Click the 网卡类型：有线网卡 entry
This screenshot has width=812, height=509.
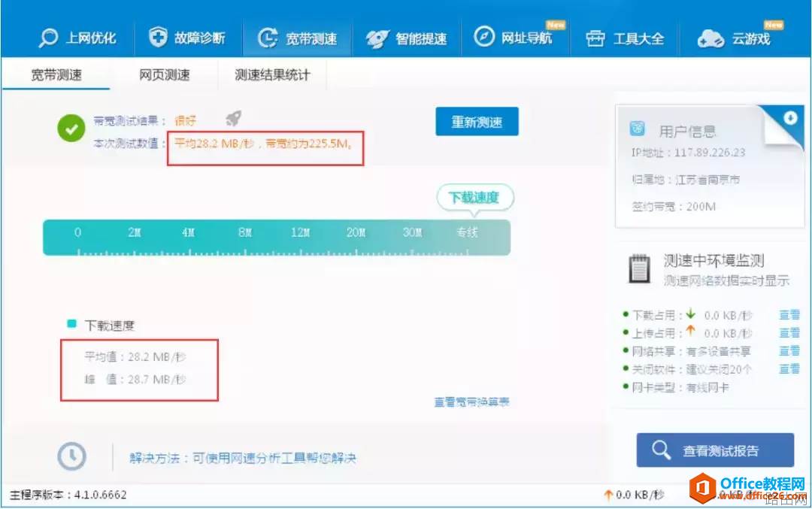[x=680, y=387]
